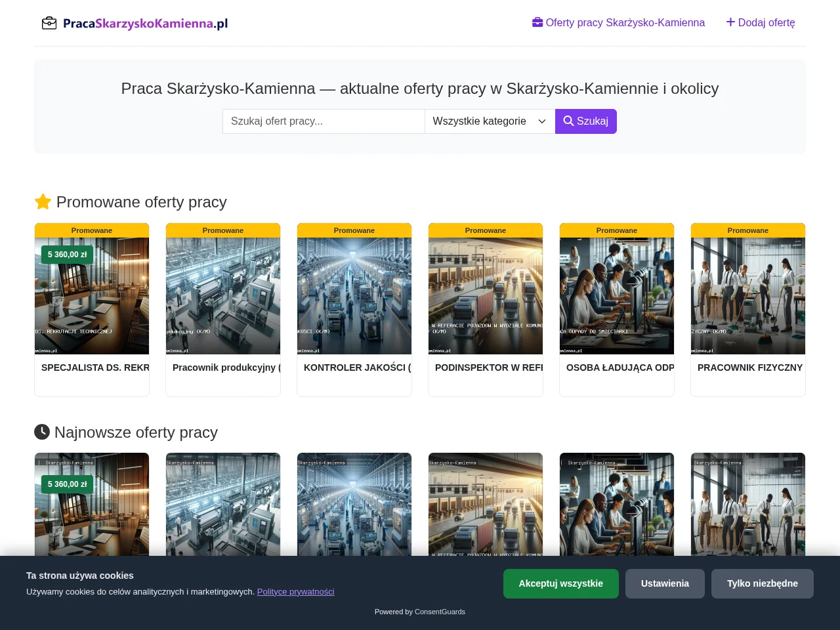The width and height of the screenshot is (840, 630).
Task: Click the briefcase logo icon in header
Action: coord(49,23)
